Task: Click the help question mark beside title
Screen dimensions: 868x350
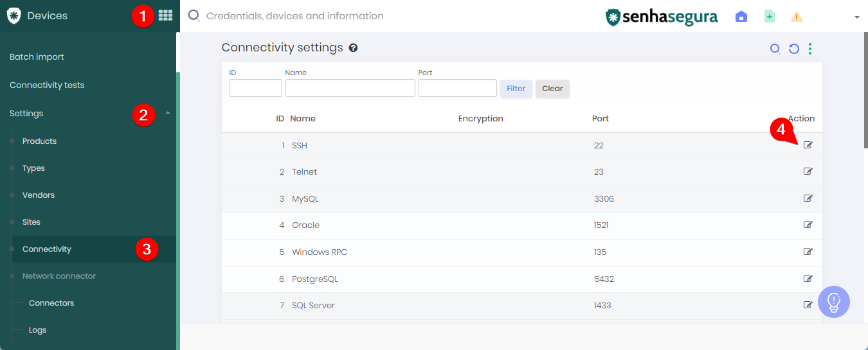Action: [x=353, y=48]
